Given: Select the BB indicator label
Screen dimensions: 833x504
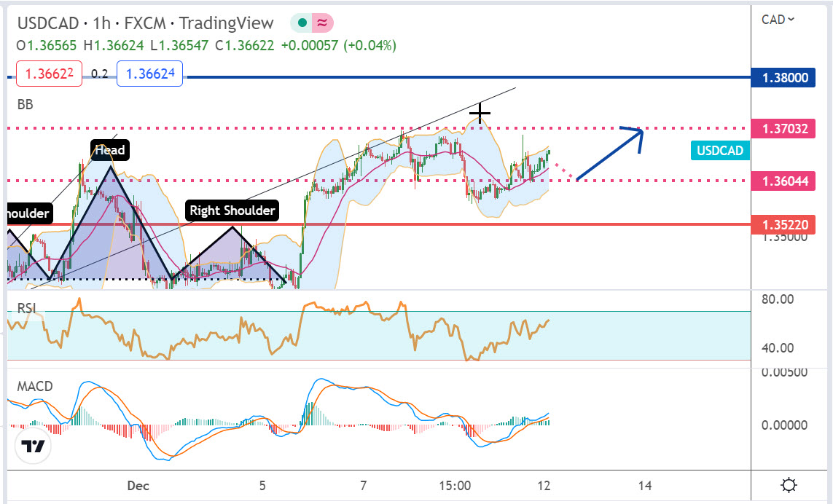Looking at the screenshot, I should [x=25, y=105].
